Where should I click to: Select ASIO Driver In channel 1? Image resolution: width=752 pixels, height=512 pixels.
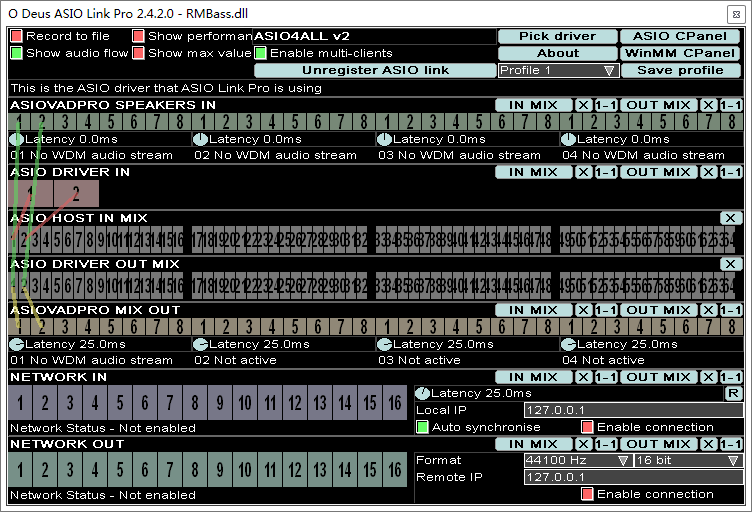(x=30, y=194)
